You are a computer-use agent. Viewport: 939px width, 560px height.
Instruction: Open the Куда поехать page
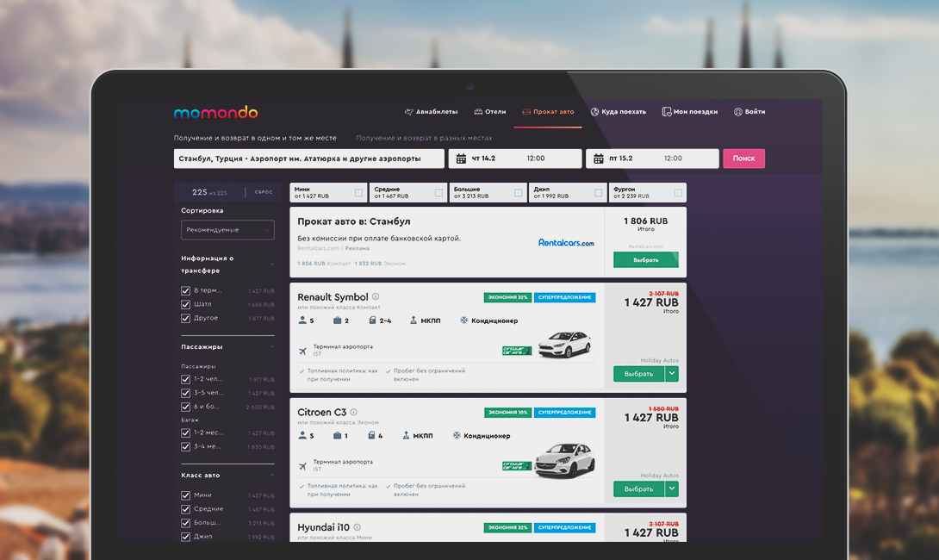coord(618,112)
